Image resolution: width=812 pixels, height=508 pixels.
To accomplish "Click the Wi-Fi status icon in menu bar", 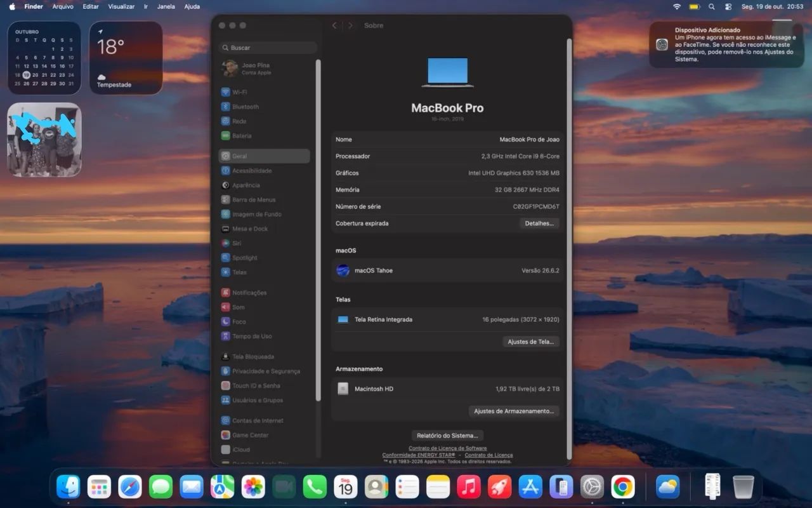I will [677, 6].
